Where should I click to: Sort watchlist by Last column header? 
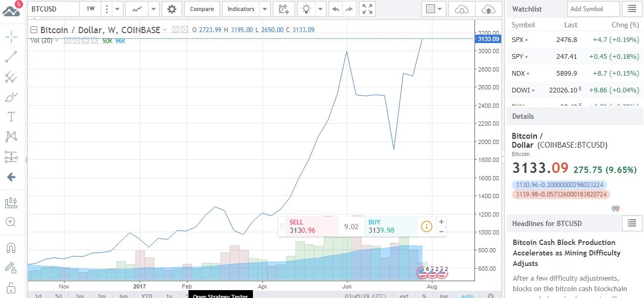tap(571, 25)
